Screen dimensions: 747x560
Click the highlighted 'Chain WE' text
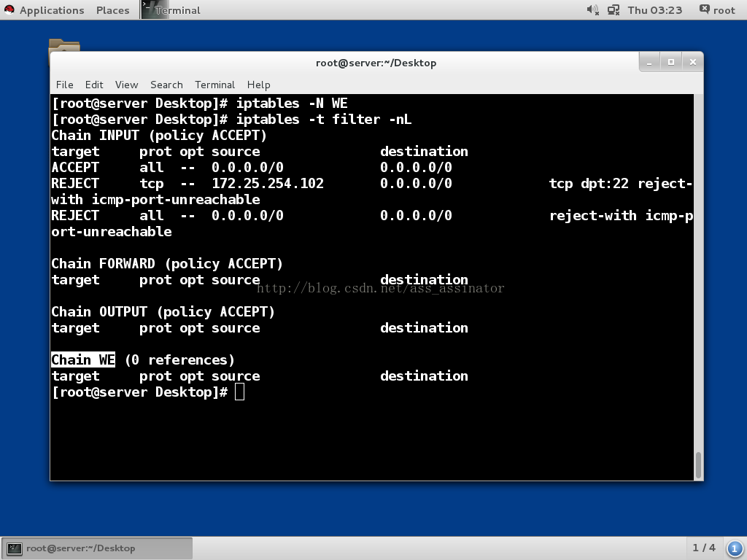point(83,360)
